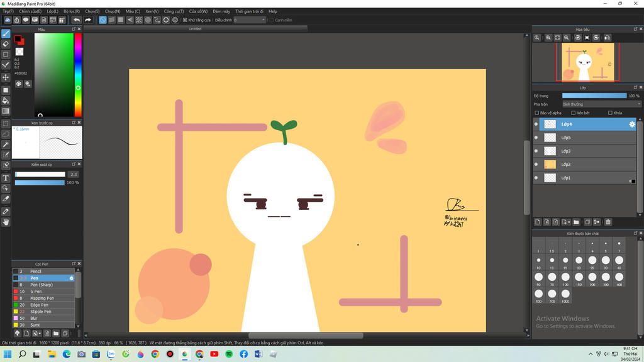Expand the add-brush dropdown arrow

40,334
